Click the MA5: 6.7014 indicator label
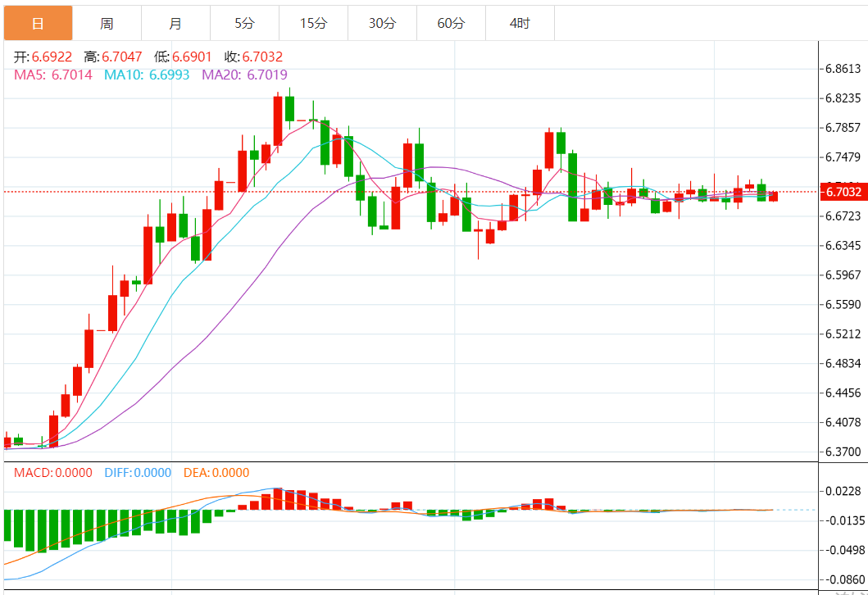This screenshot has height=595, width=868. [53, 75]
